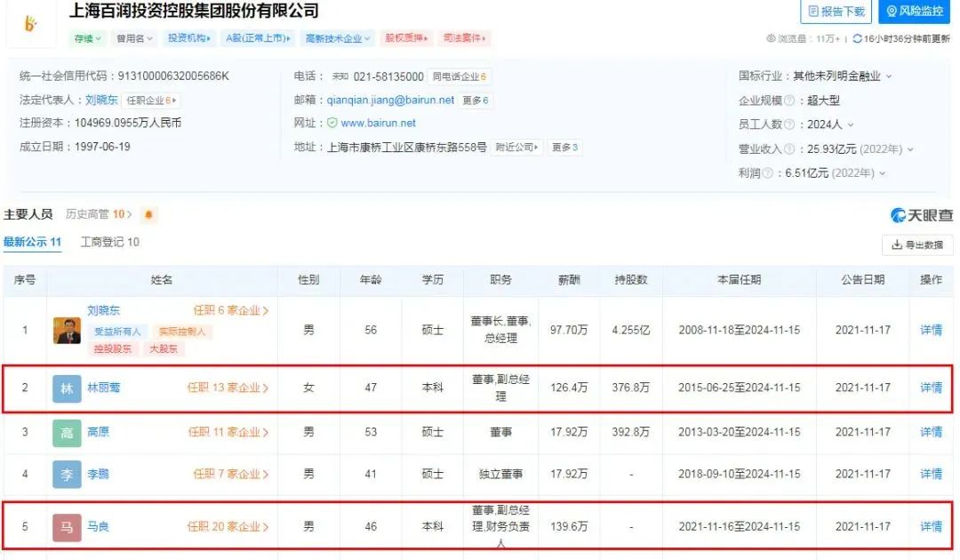Expand 任职 6 家企业 for 刘晓东
960x560 pixels.
tap(231, 310)
